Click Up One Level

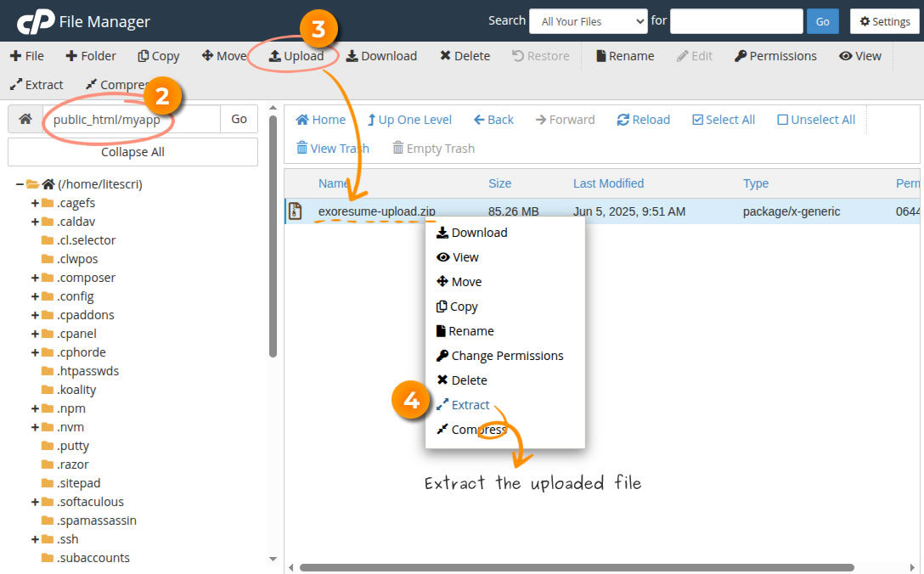tap(409, 120)
